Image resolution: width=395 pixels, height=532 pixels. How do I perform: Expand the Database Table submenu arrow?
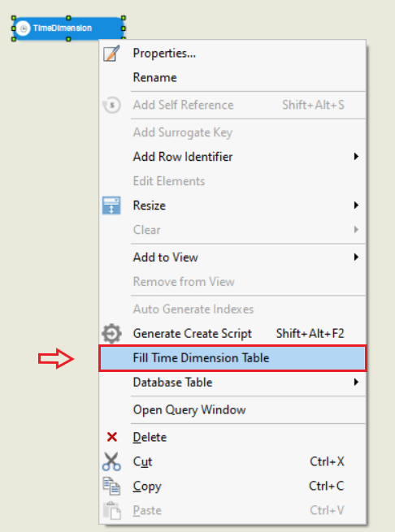click(x=356, y=383)
